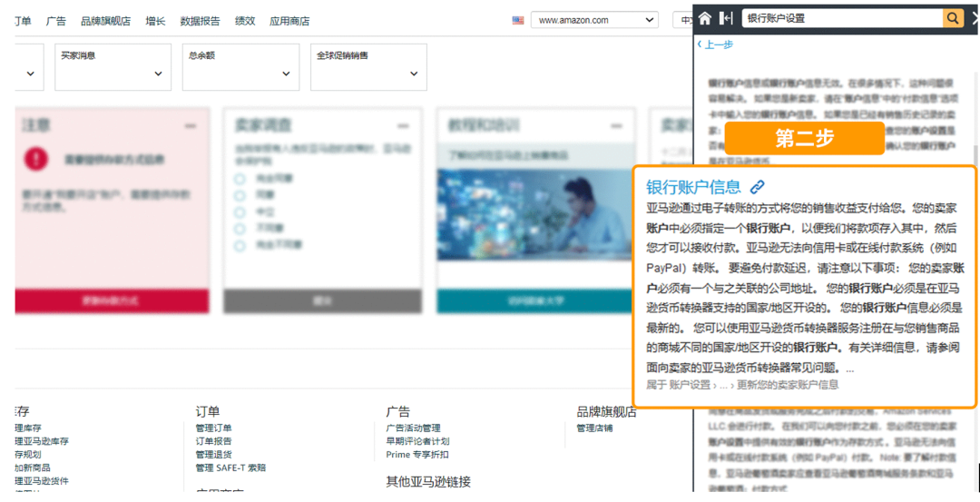Select the 中立 radio option
Screen dimensions: 980x502
pyautogui.click(x=240, y=212)
